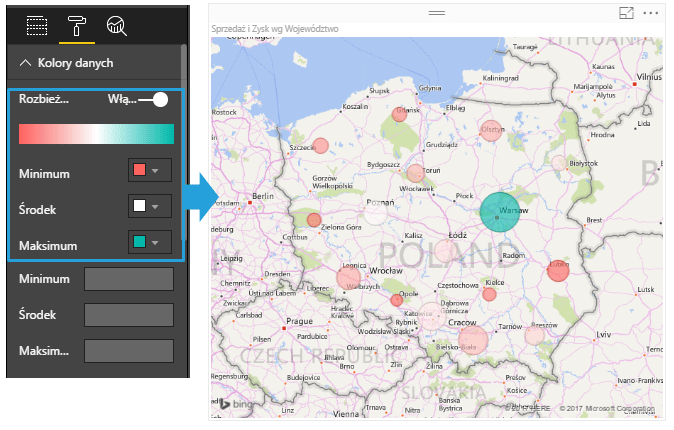Open More options ellipsis on the map
Image resolution: width=674 pixels, height=430 pixels.
click(x=652, y=13)
